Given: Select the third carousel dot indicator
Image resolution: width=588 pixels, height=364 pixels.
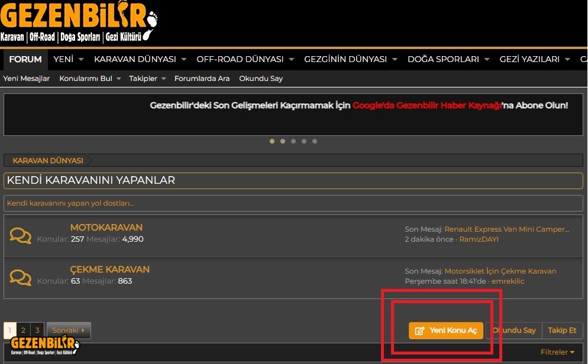Looking at the screenshot, I should pyautogui.click(x=293, y=141).
